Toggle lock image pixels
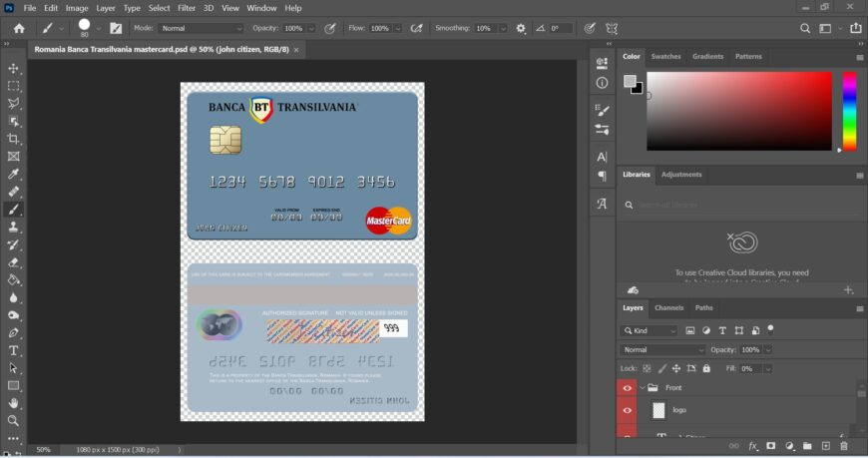868x458 pixels. click(x=662, y=368)
